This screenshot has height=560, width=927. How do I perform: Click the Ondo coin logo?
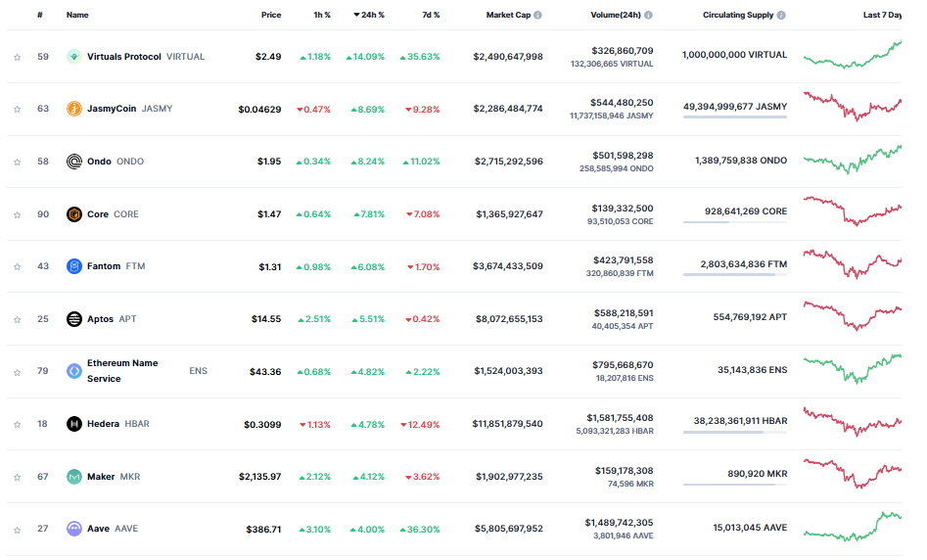click(x=73, y=162)
